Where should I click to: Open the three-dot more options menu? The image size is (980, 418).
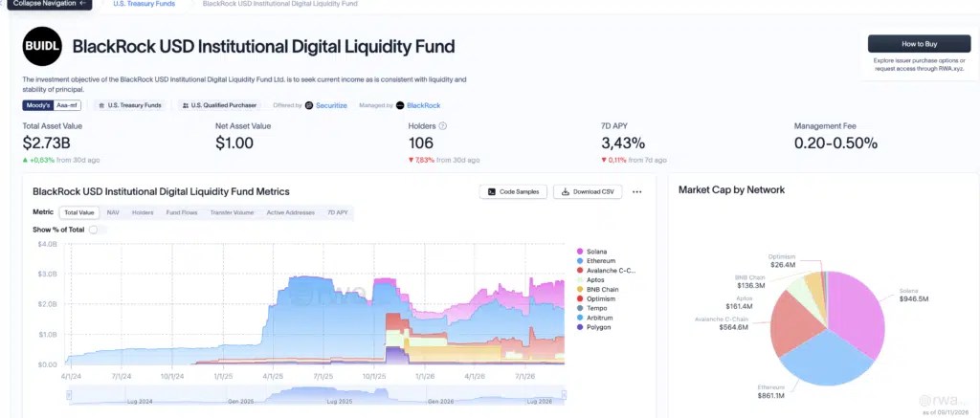pos(636,192)
